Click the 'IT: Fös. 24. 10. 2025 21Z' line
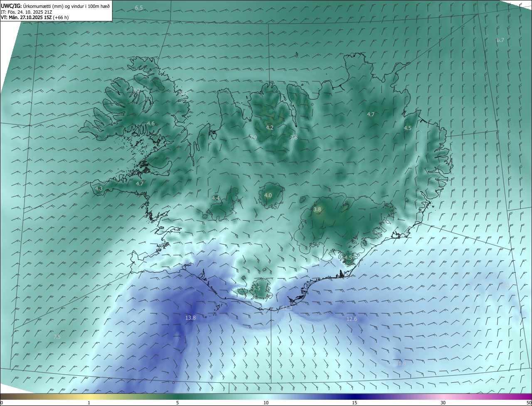The image size is (532, 406). [26, 12]
